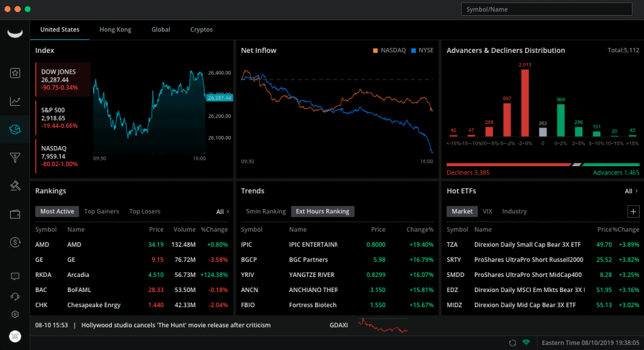This screenshot has width=644, height=350.
Task: Select the VIX tab in Hot ETFs
Action: [487, 212]
